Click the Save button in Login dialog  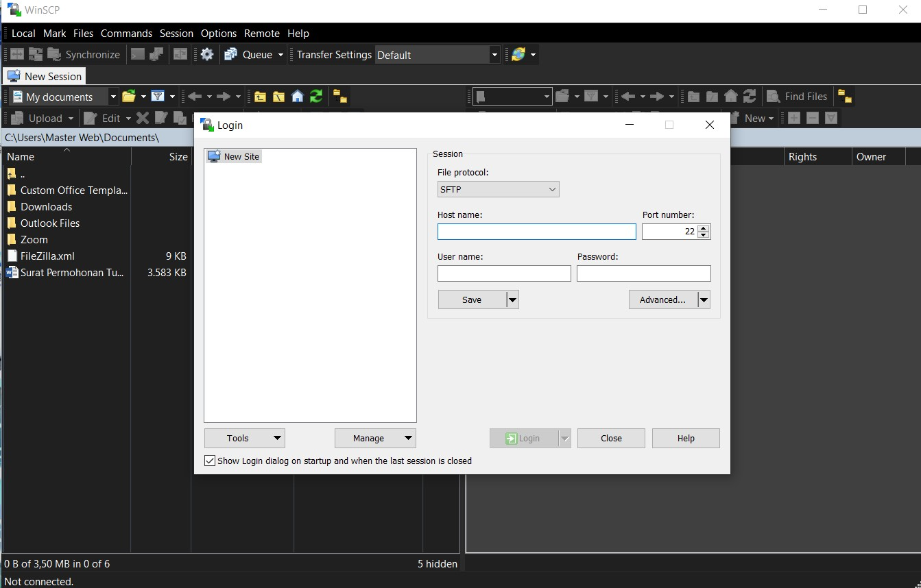[x=472, y=299]
